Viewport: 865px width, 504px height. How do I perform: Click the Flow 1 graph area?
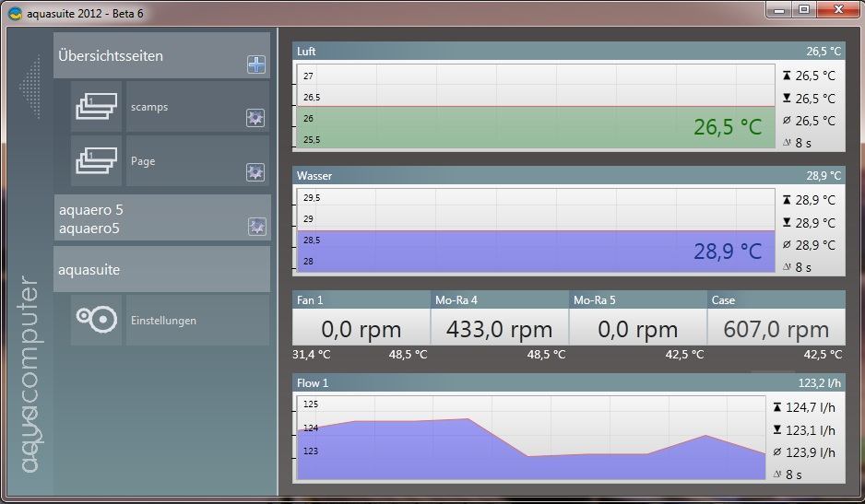[530, 438]
